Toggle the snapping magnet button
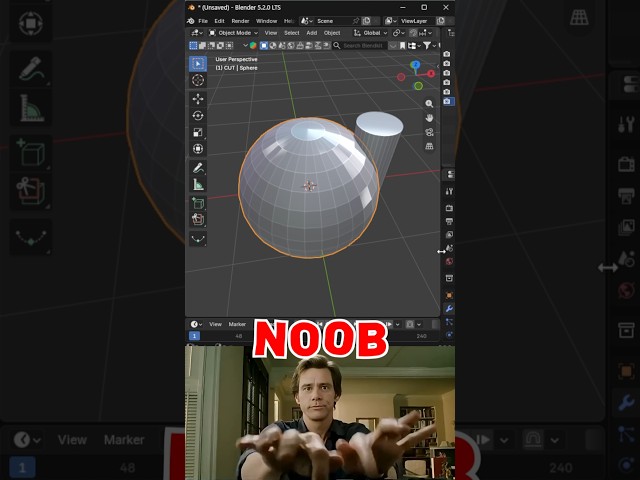 [x=413, y=33]
